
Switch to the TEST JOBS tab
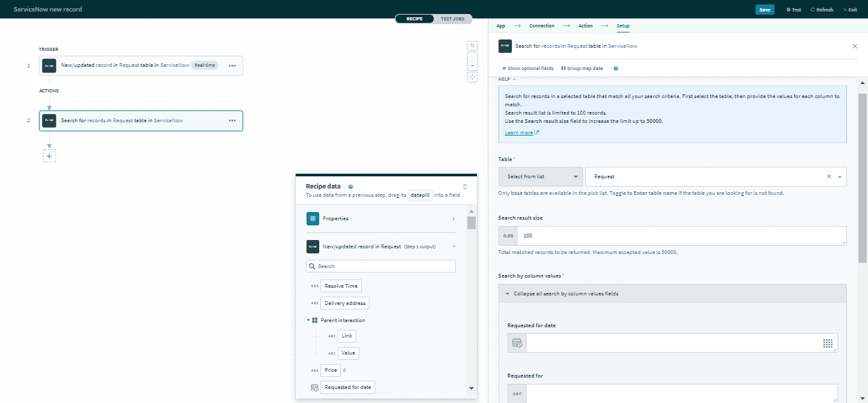[x=453, y=18]
